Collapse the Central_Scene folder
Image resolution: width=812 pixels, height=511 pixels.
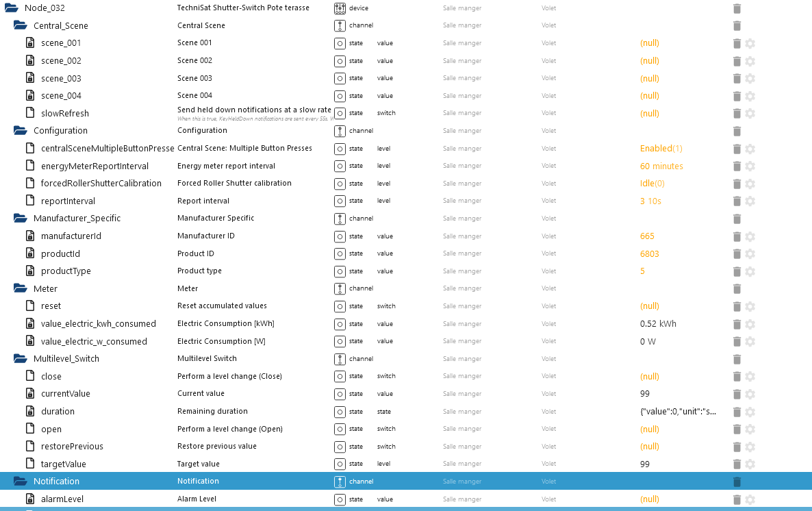click(21, 25)
